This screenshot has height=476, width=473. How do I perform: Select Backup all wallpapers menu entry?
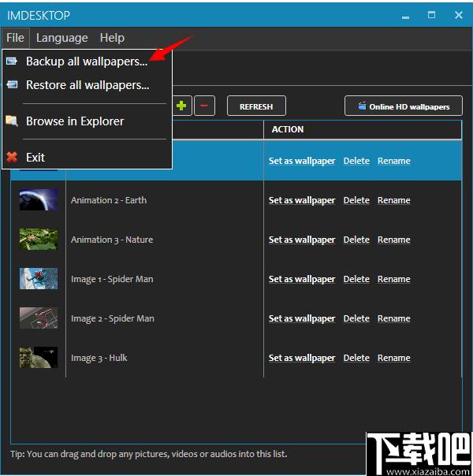(x=86, y=61)
